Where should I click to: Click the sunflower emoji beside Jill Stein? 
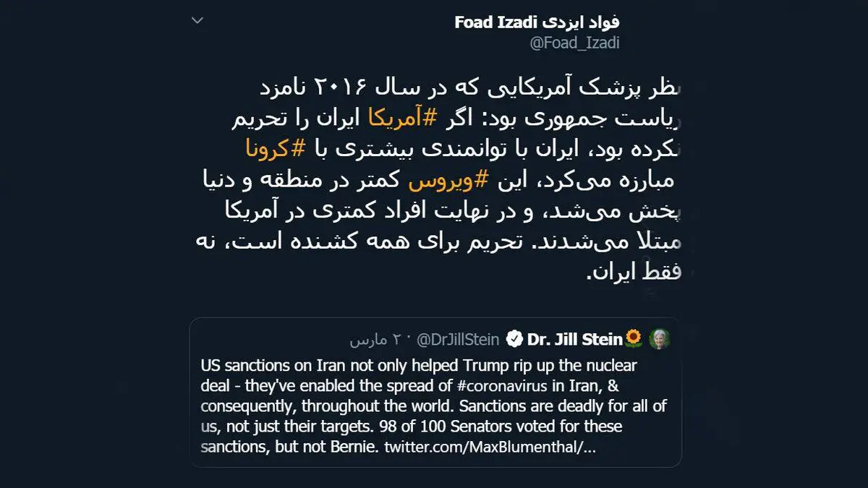point(634,338)
